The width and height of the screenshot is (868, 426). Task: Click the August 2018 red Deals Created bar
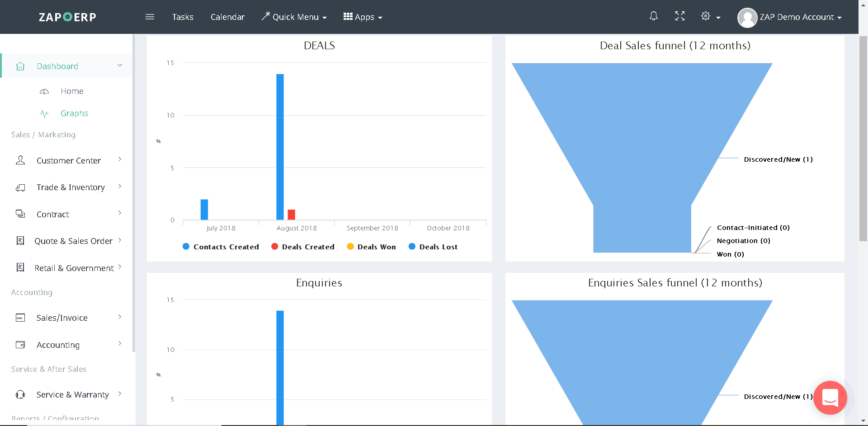pos(292,215)
